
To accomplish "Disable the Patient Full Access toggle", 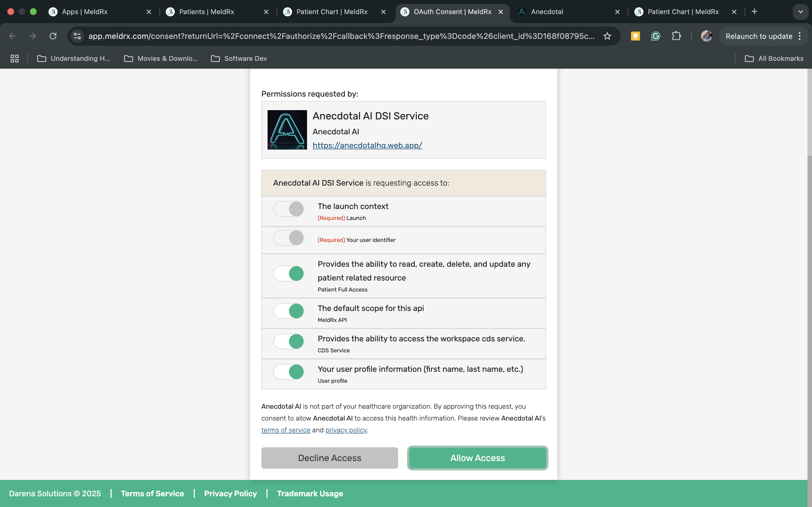I will [288, 273].
